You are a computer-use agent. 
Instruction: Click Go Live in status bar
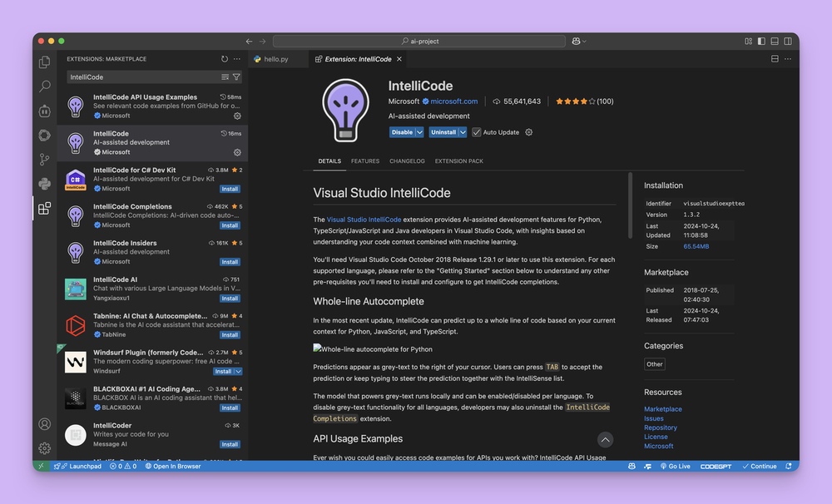tap(675, 467)
